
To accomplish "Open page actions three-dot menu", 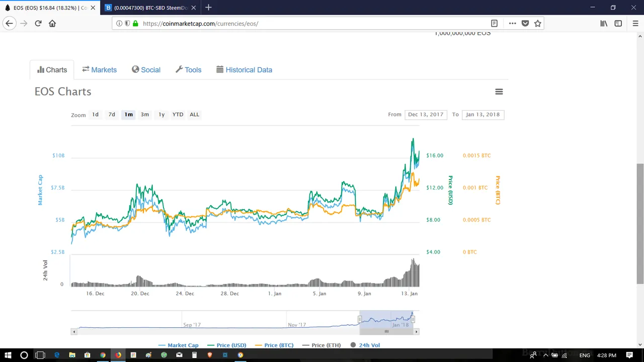I will pos(512,23).
